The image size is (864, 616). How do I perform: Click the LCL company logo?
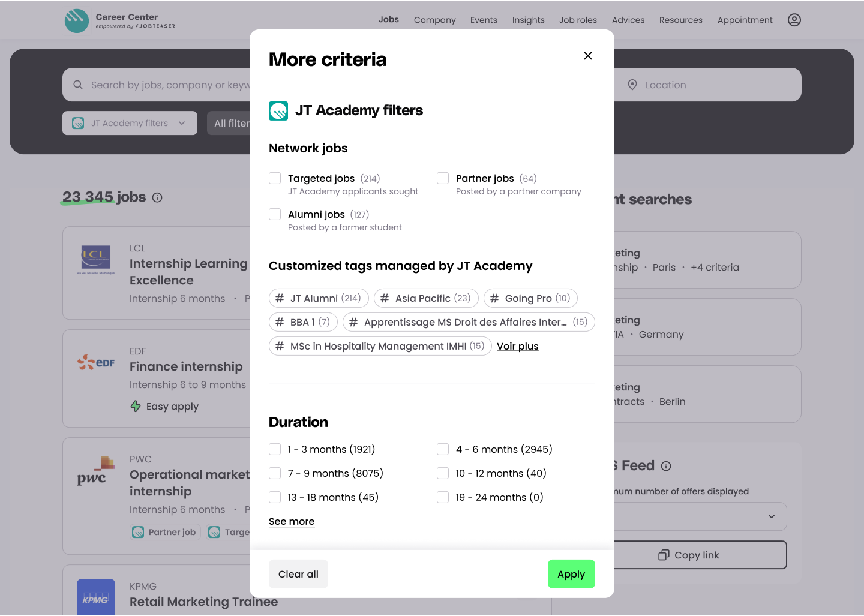click(x=96, y=259)
